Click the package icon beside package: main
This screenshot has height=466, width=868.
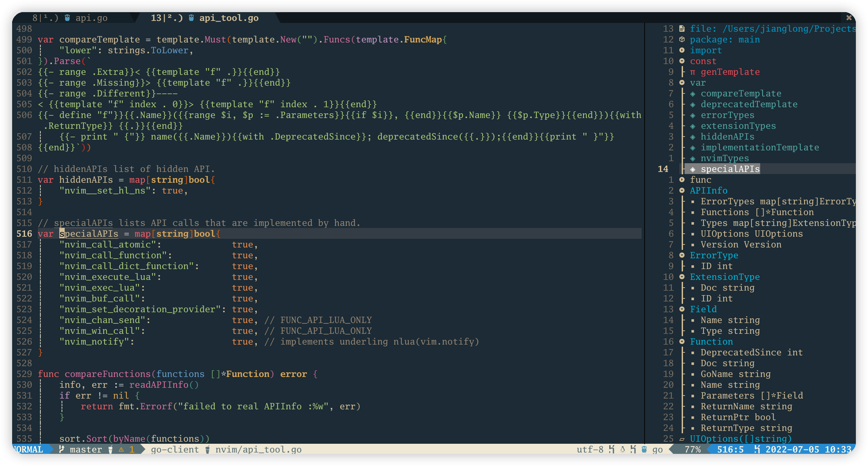click(x=682, y=39)
